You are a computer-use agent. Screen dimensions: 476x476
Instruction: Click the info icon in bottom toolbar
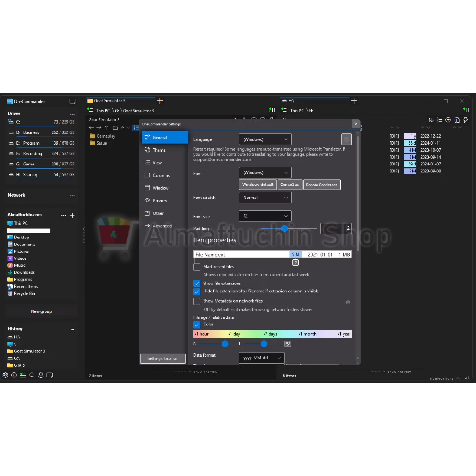14,375
